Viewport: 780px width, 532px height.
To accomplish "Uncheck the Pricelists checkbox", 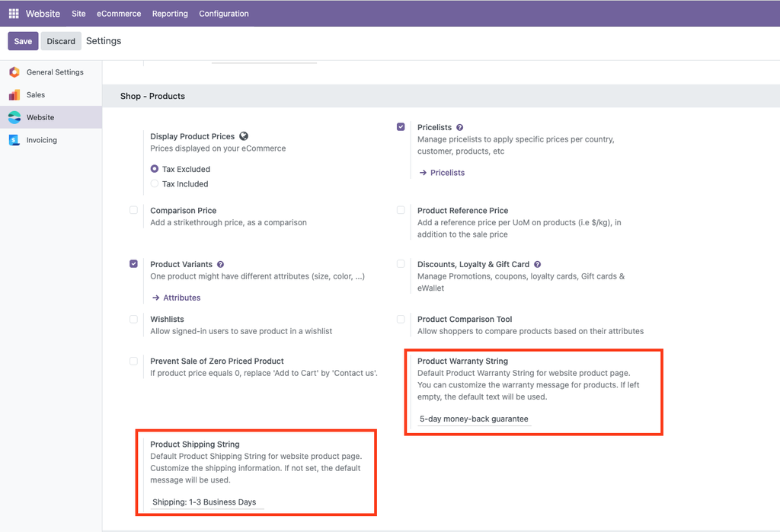I will 401,127.
